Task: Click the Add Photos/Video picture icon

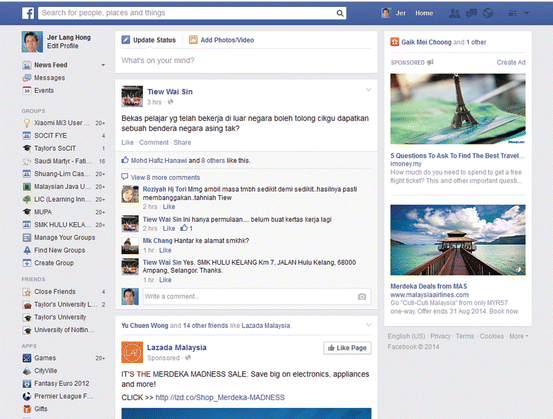Action: coord(193,40)
